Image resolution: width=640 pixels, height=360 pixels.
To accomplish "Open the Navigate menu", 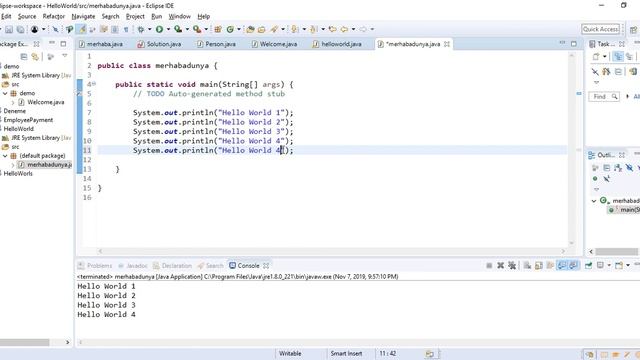I will click(83, 16).
